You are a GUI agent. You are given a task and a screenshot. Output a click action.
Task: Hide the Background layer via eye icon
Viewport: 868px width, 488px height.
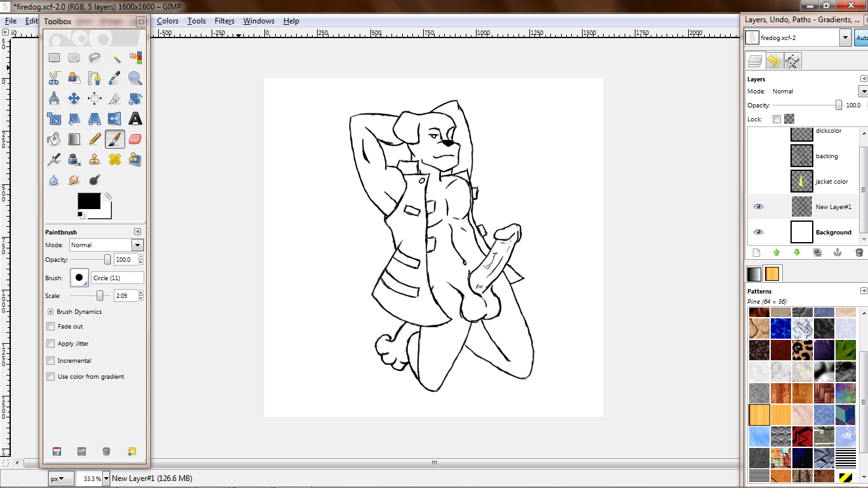758,232
